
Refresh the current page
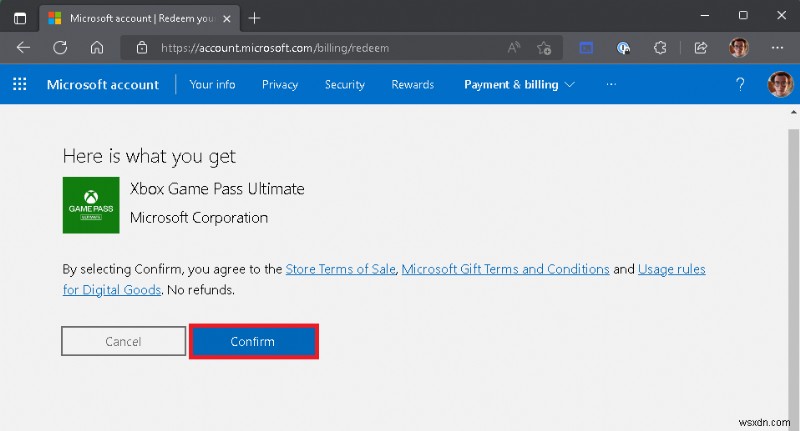60,48
